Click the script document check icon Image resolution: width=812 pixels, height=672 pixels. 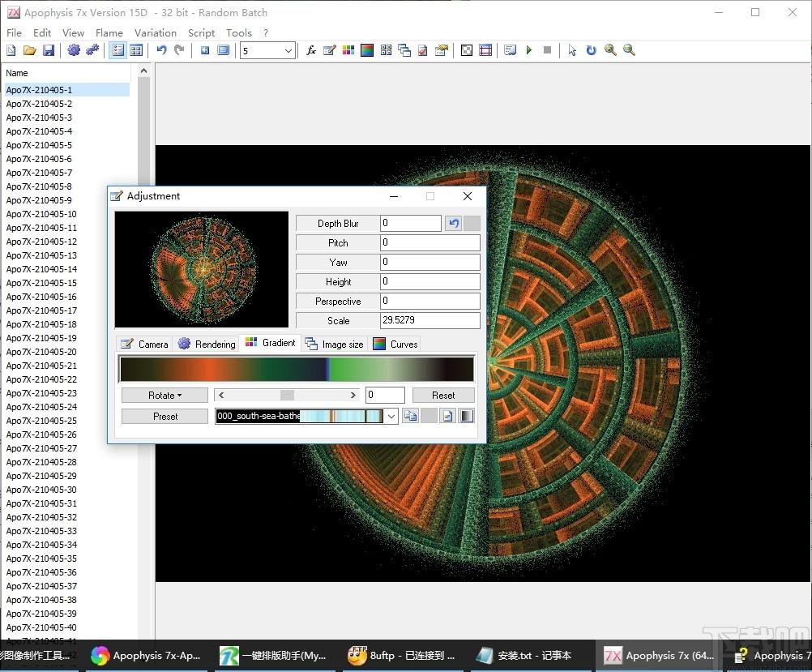[x=422, y=50]
